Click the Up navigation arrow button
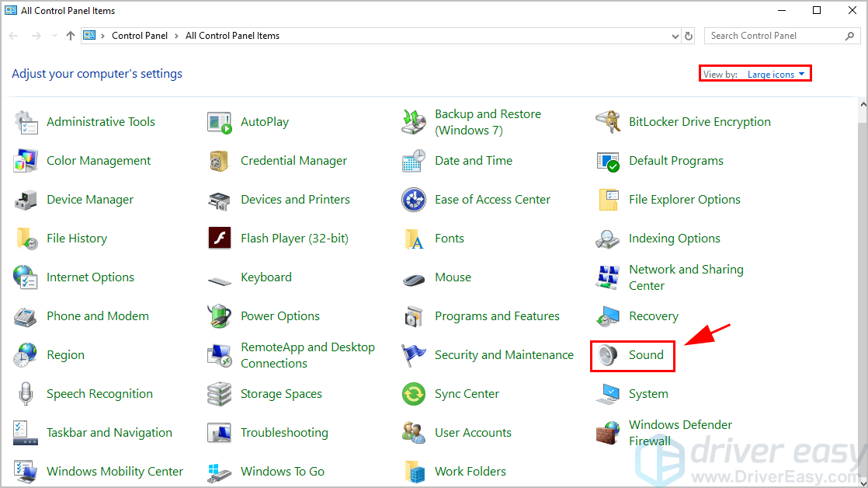 71,36
